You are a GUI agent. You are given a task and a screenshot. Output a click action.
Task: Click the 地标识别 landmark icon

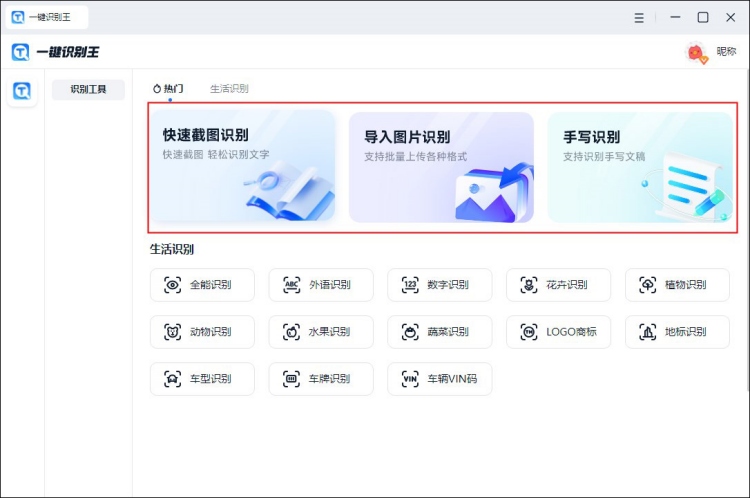point(648,332)
